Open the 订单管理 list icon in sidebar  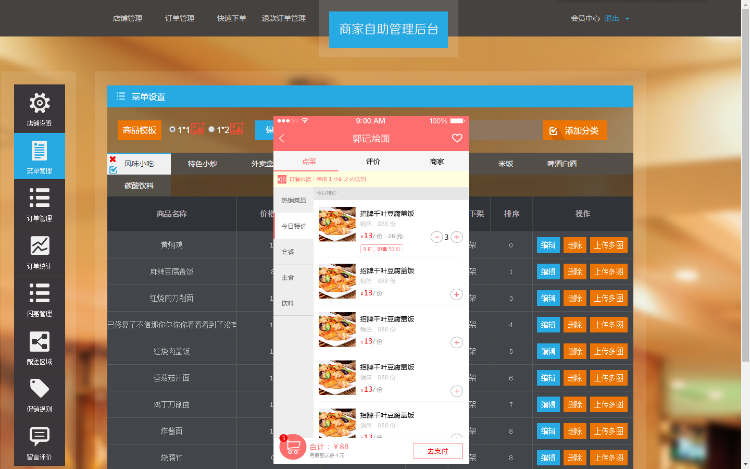pyautogui.click(x=39, y=198)
